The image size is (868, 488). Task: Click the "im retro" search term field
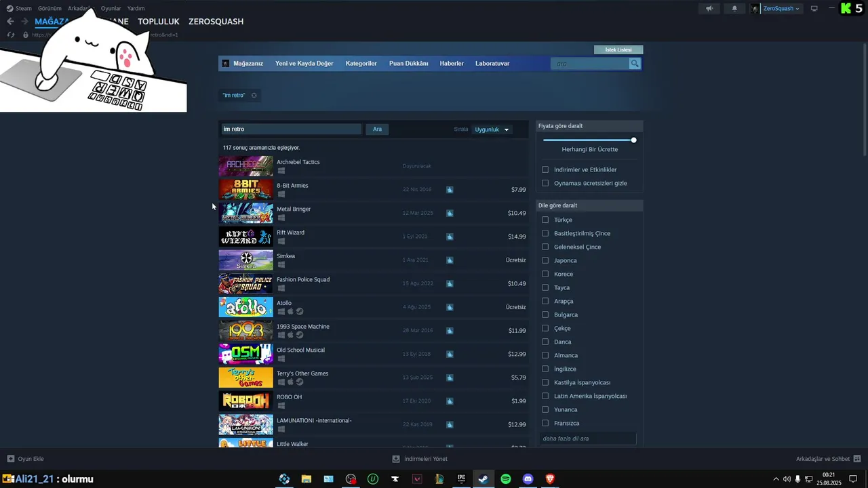click(x=291, y=129)
